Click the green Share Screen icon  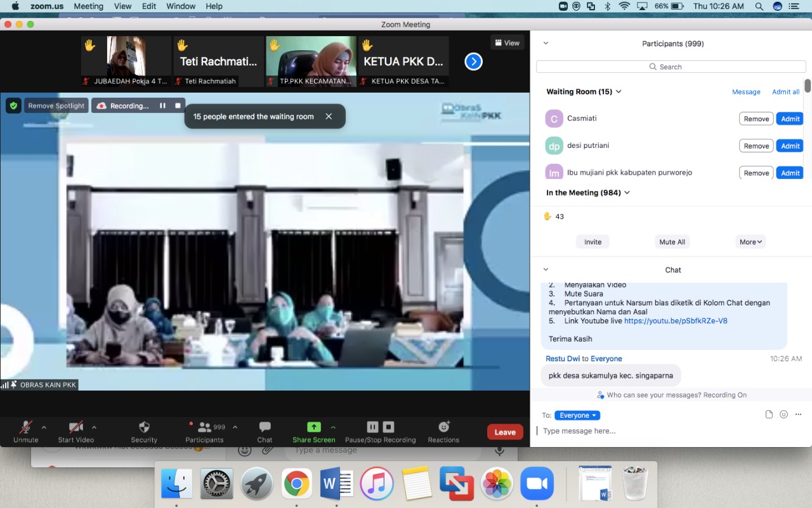click(x=313, y=427)
